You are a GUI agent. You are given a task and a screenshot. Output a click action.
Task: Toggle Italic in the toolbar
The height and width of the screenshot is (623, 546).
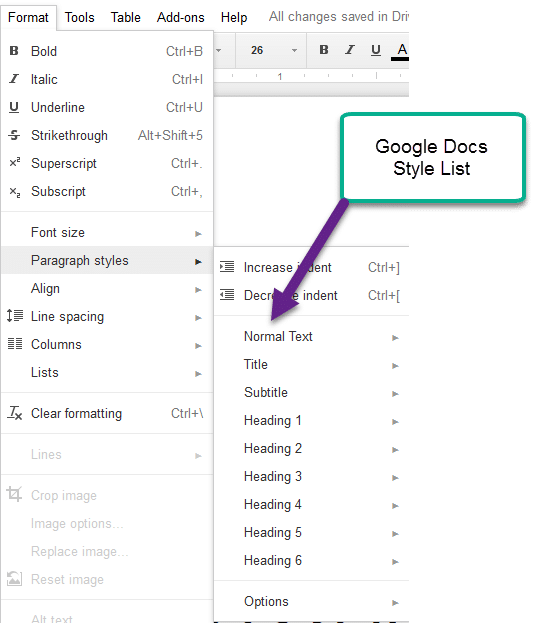click(350, 50)
